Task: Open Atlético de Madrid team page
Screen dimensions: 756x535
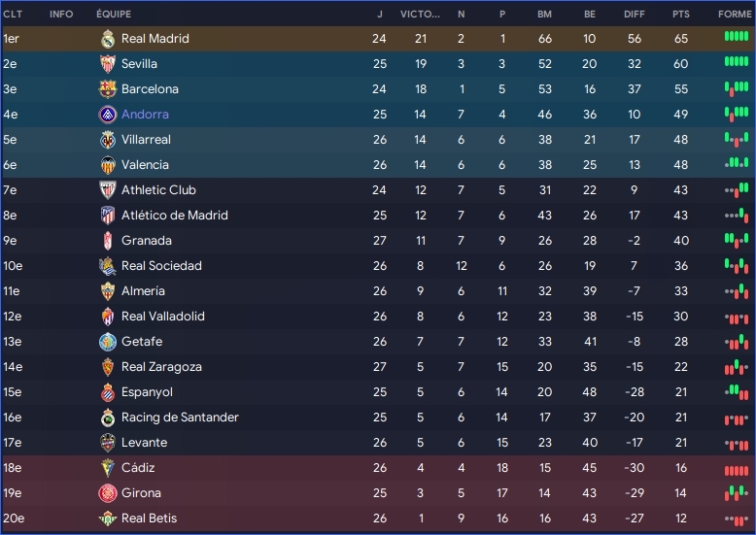Action: tap(175, 216)
